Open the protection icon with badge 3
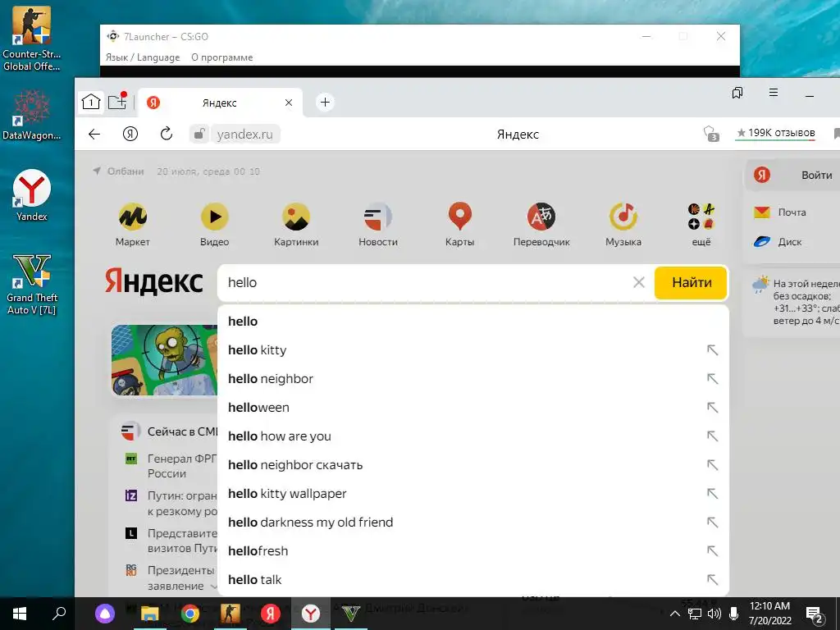 coord(711,134)
